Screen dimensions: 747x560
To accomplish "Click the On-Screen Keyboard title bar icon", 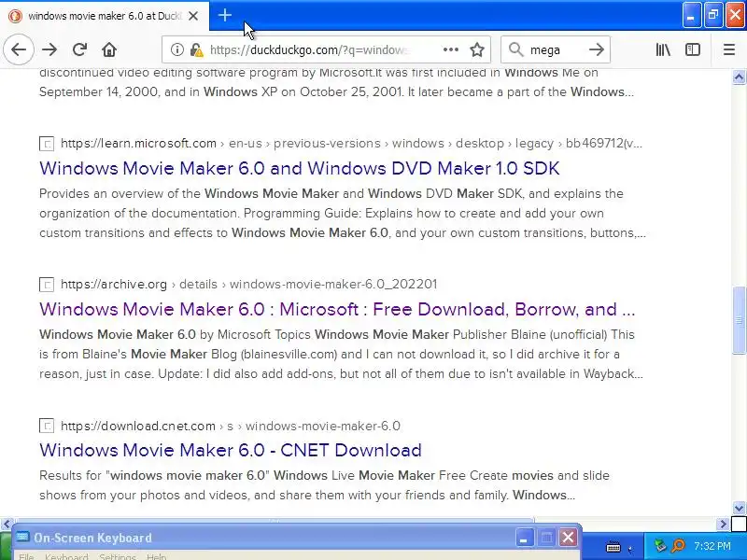I will pyautogui.click(x=22, y=538).
